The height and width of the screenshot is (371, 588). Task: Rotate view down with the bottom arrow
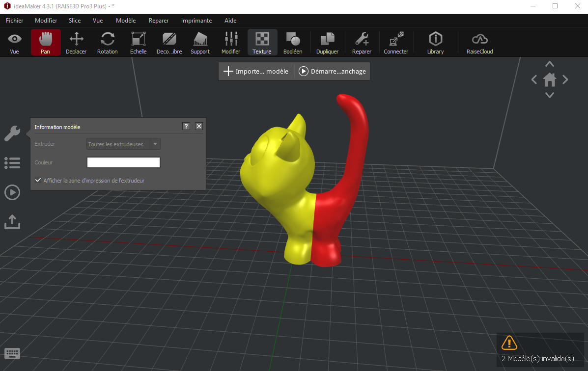tap(550, 95)
